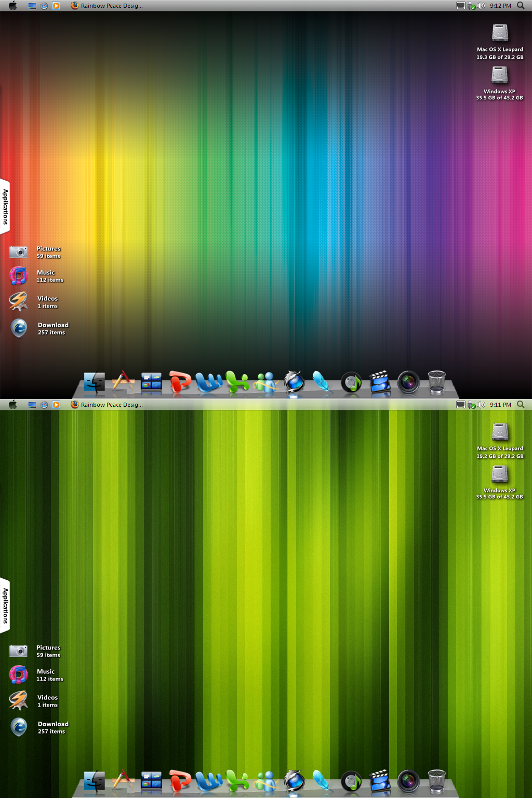Launch Word from the rainbow desktop dock

[209, 383]
